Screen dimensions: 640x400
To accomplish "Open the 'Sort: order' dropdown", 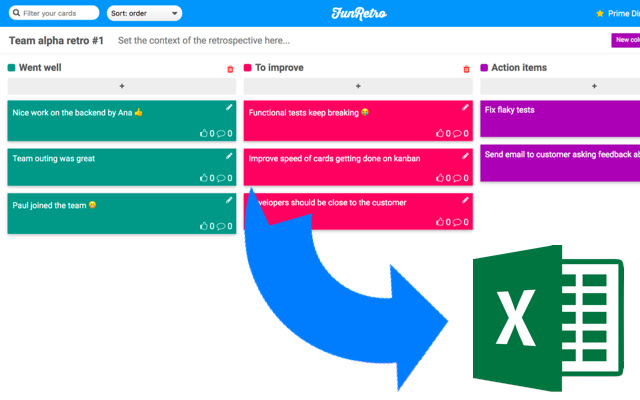I will 144,13.
